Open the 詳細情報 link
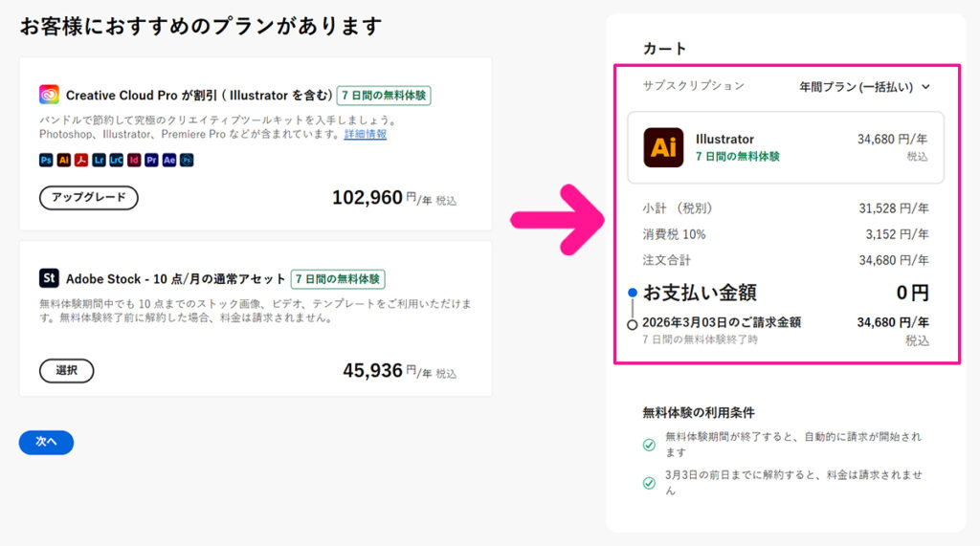 365,134
